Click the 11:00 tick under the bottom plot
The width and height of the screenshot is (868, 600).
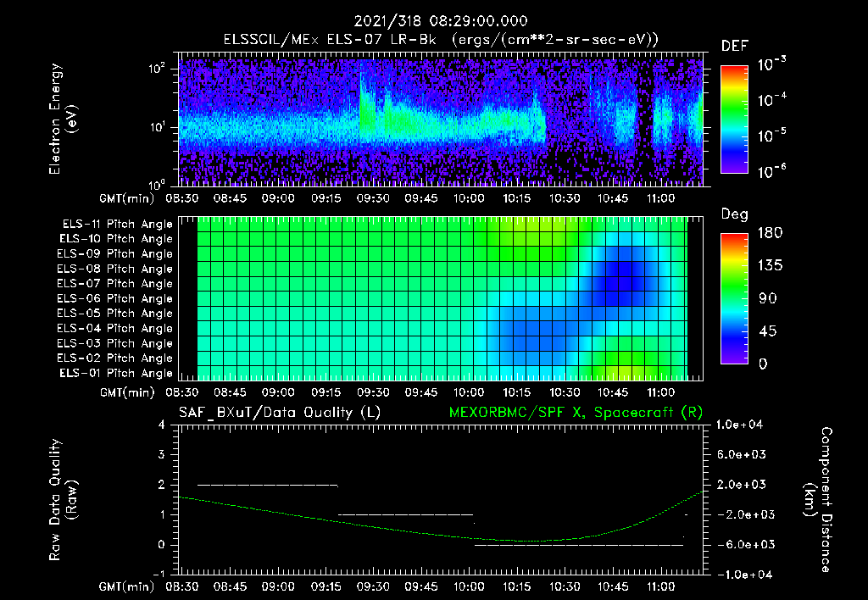(x=660, y=586)
